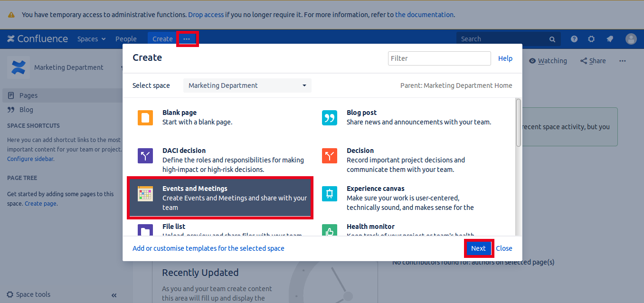Choose the Blog post template icon
Image resolution: width=644 pixels, height=303 pixels.
click(330, 118)
